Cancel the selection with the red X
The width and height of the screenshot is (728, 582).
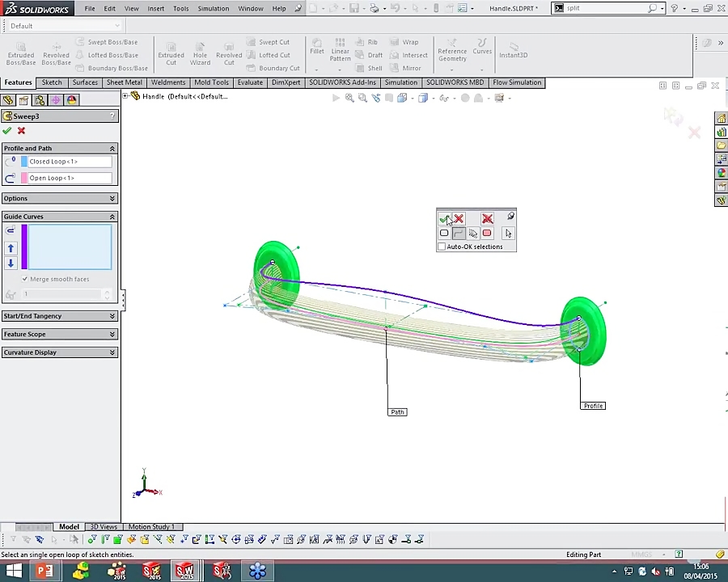coord(458,218)
